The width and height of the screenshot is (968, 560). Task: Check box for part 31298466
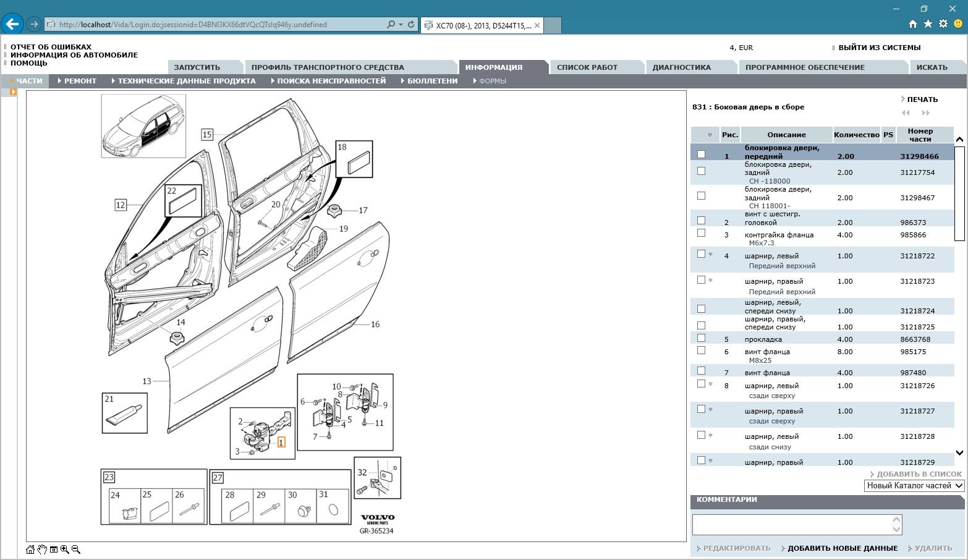click(701, 154)
